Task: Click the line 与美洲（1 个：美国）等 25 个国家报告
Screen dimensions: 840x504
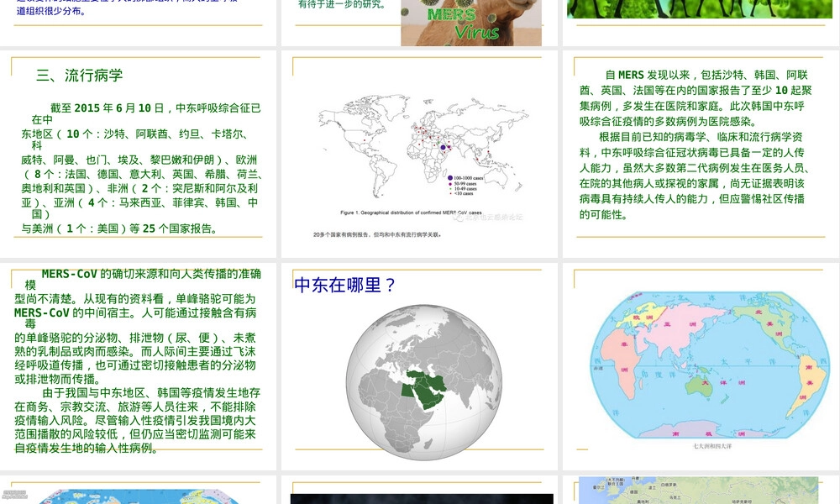Action: point(119,228)
